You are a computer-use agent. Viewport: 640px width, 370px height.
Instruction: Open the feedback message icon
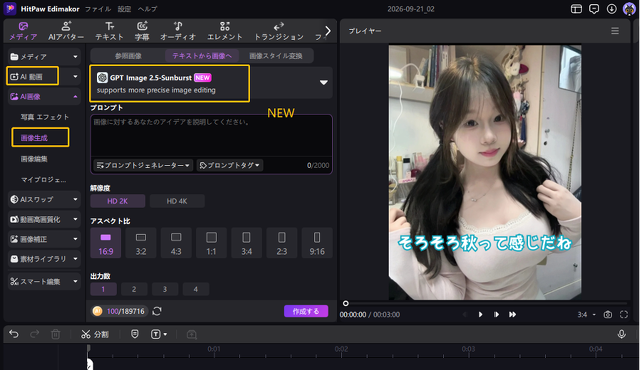[594, 9]
